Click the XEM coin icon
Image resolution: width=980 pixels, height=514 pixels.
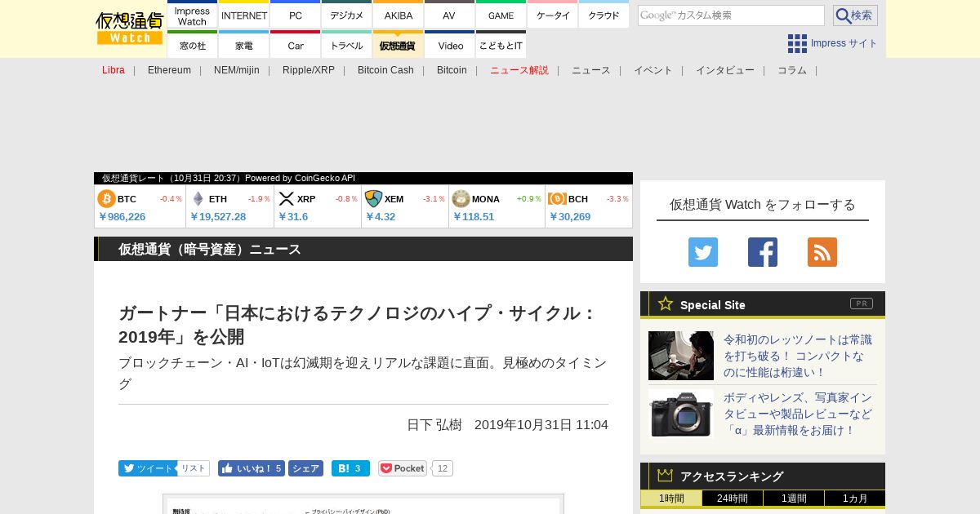(373, 198)
